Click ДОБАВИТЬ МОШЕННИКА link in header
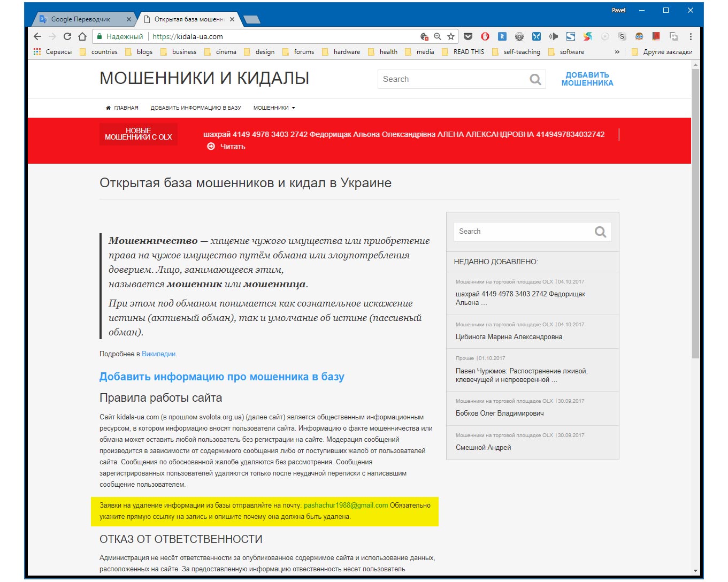728x582 pixels. point(587,79)
